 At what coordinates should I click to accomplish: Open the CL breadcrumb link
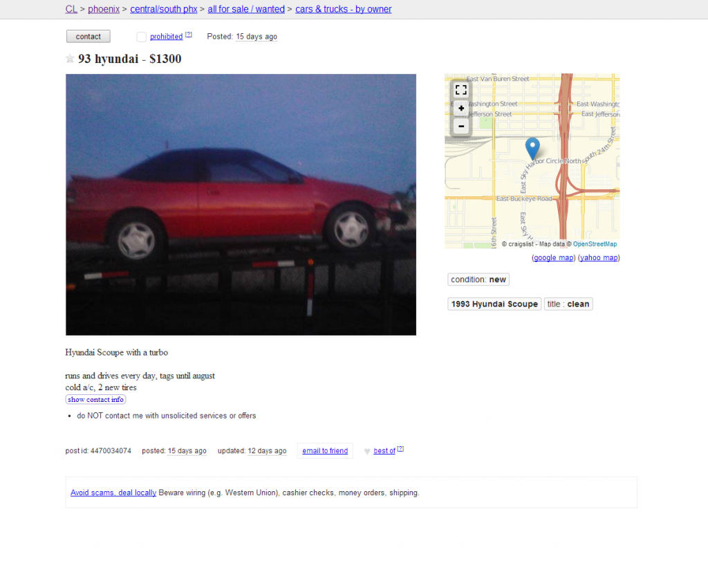click(71, 9)
